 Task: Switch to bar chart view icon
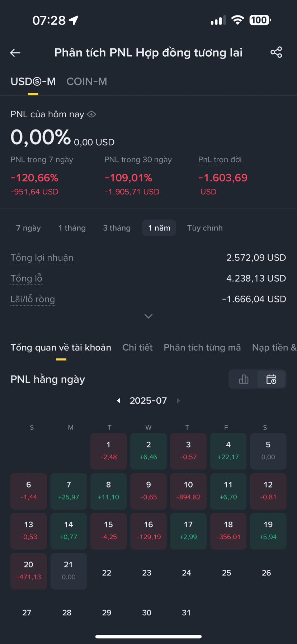pyautogui.click(x=244, y=379)
